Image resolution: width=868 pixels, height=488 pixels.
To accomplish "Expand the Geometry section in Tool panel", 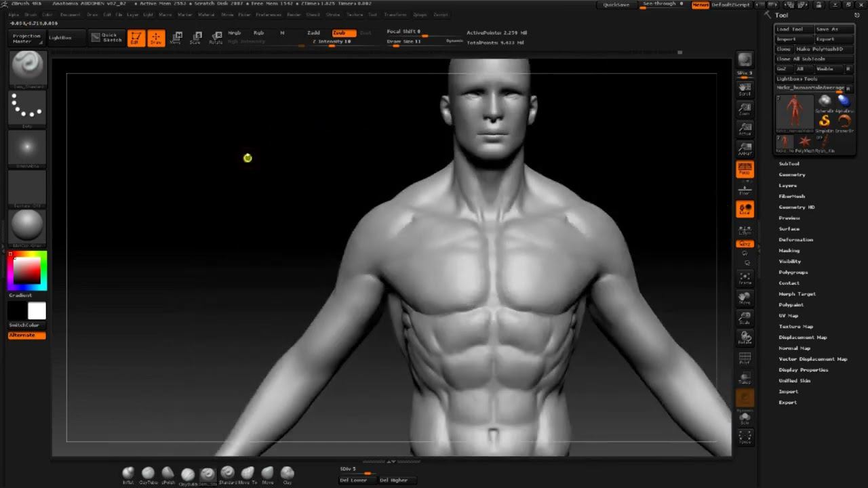I will click(791, 175).
